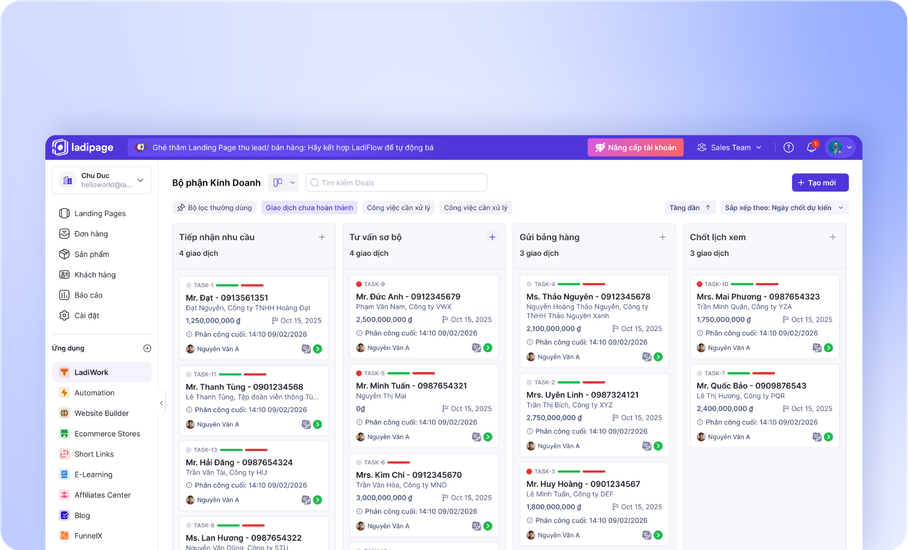This screenshot has width=908, height=550.
Task: Click copy icon on Ms. Thảo Nguyên card
Action: (646, 357)
